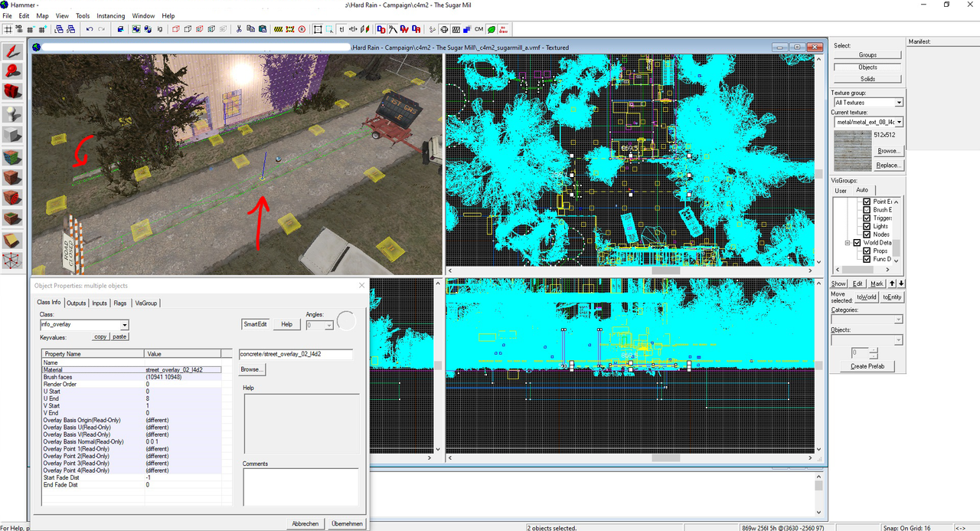This screenshot has height=531, width=980.
Task: Click the Comments text box
Action: 300,487
